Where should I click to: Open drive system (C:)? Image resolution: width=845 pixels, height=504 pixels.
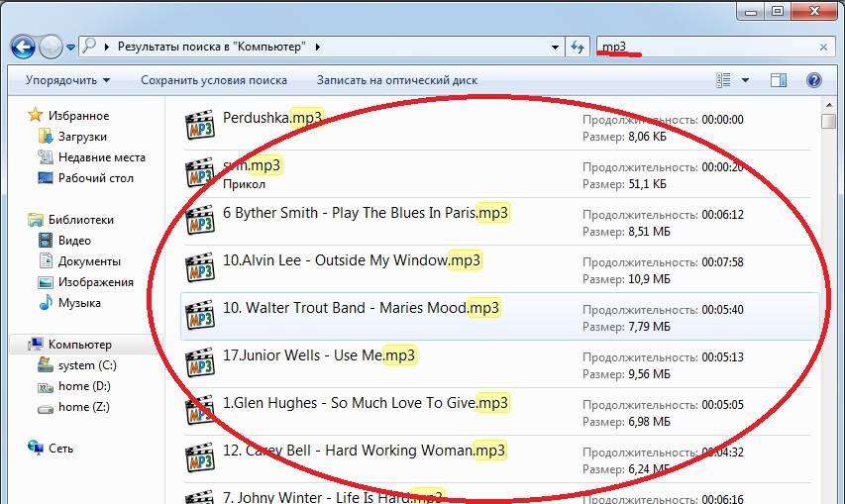point(87,365)
